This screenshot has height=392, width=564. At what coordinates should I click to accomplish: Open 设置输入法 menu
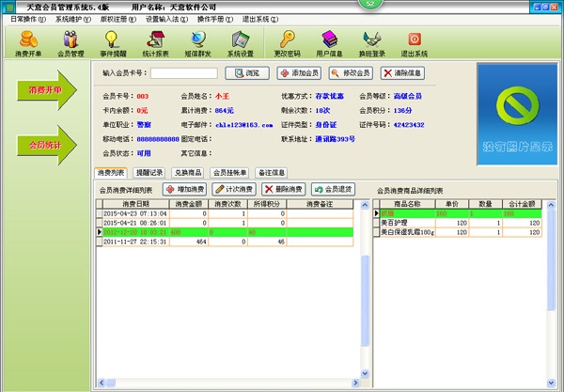click(166, 20)
